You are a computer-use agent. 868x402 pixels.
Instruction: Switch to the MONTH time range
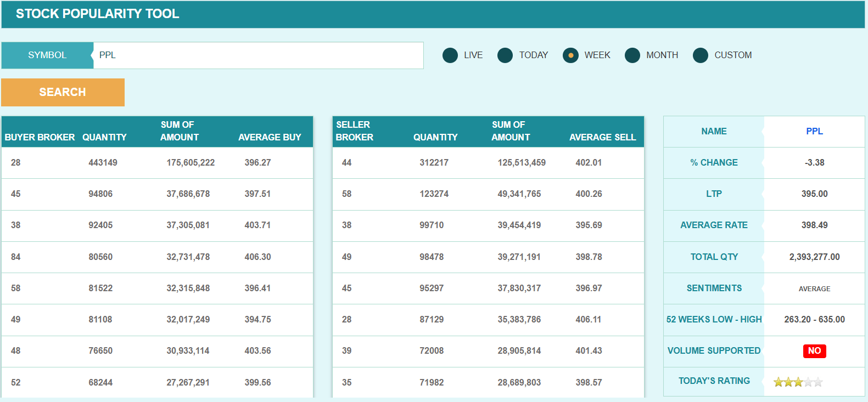(x=632, y=55)
